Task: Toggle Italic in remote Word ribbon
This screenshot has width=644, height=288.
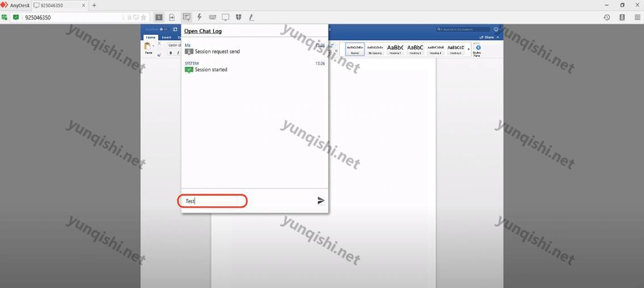Action: (178, 53)
